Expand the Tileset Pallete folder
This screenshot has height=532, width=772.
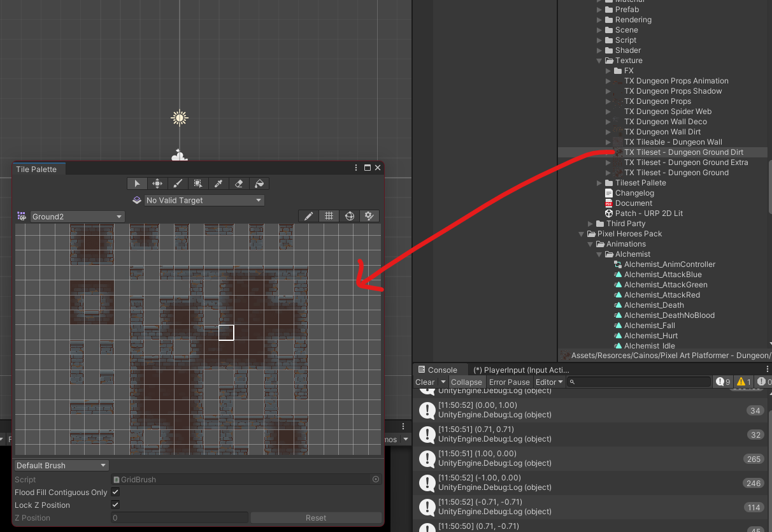click(x=599, y=183)
